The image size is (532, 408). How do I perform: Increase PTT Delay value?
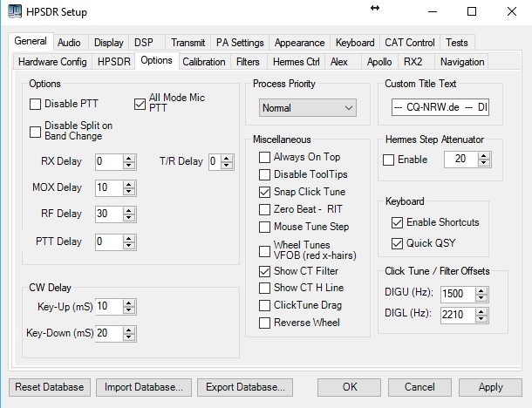[x=128, y=238]
